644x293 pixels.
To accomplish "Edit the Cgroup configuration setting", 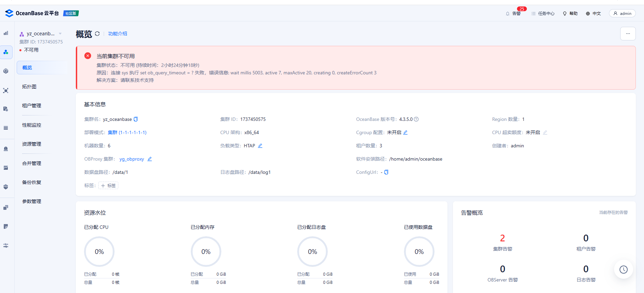I will click(x=405, y=132).
